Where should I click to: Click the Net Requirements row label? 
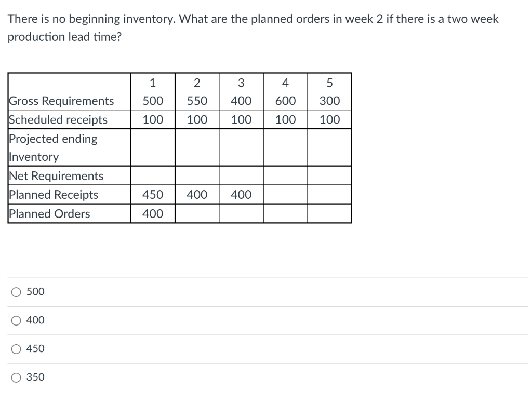pyautogui.click(x=57, y=175)
